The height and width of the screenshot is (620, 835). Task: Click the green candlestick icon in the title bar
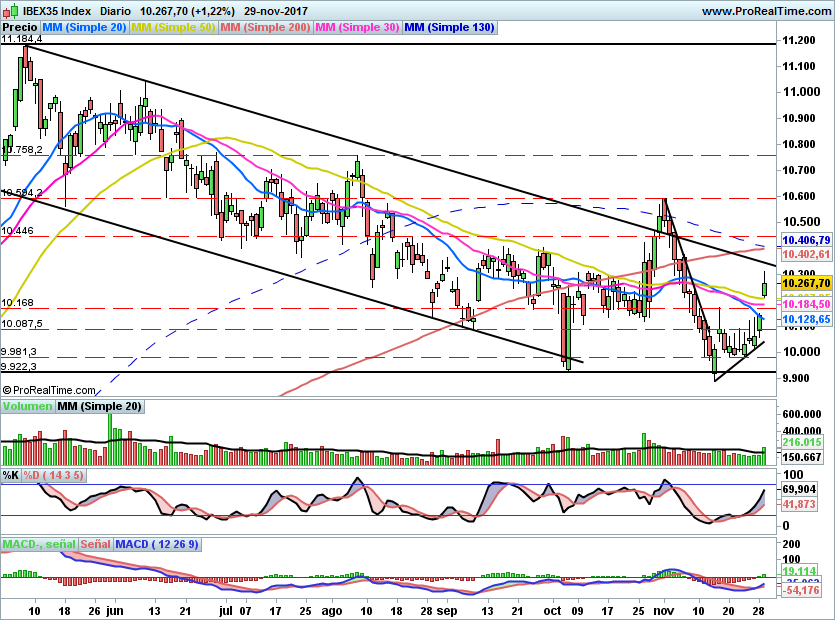tap(14, 10)
